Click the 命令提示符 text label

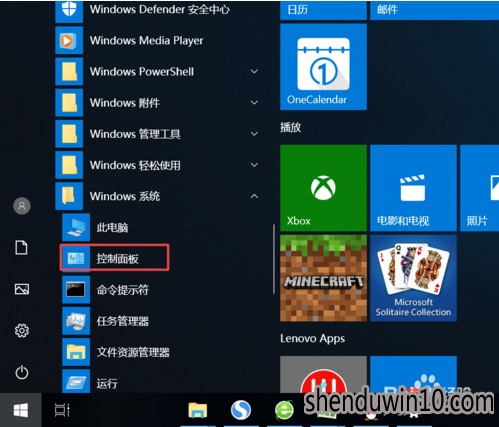pos(123,290)
